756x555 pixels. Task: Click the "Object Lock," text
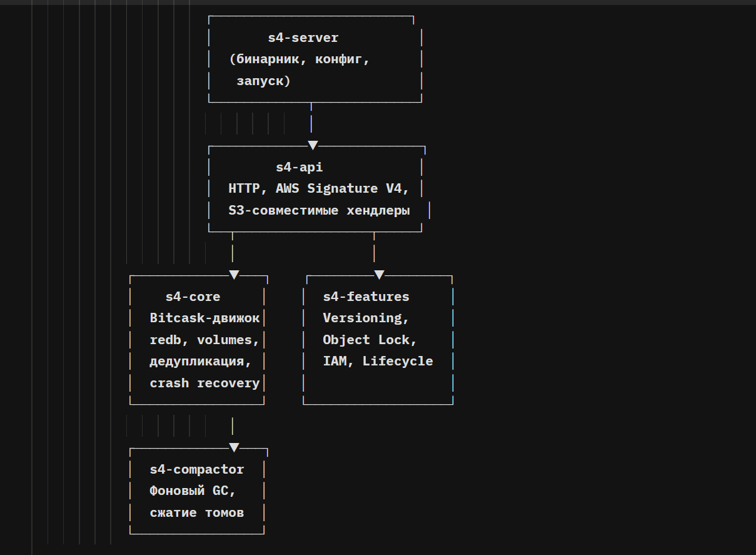tap(370, 340)
